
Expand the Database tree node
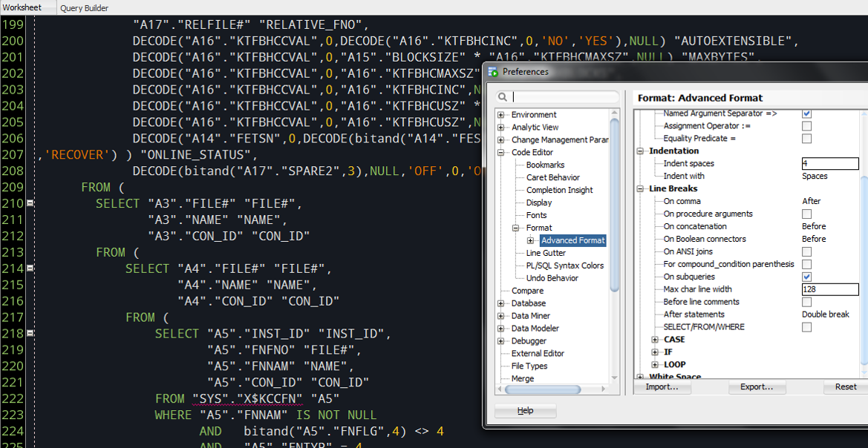pos(501,303)
